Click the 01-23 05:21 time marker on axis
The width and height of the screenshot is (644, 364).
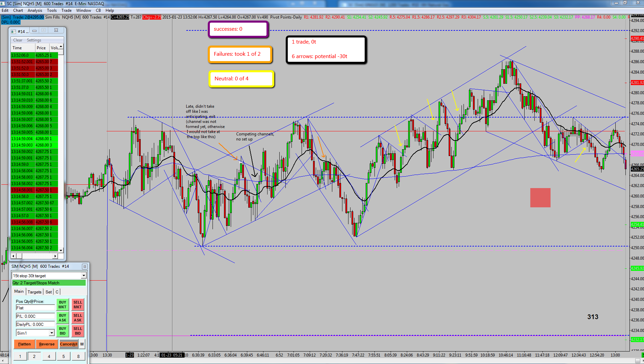(x=172, y=355)
